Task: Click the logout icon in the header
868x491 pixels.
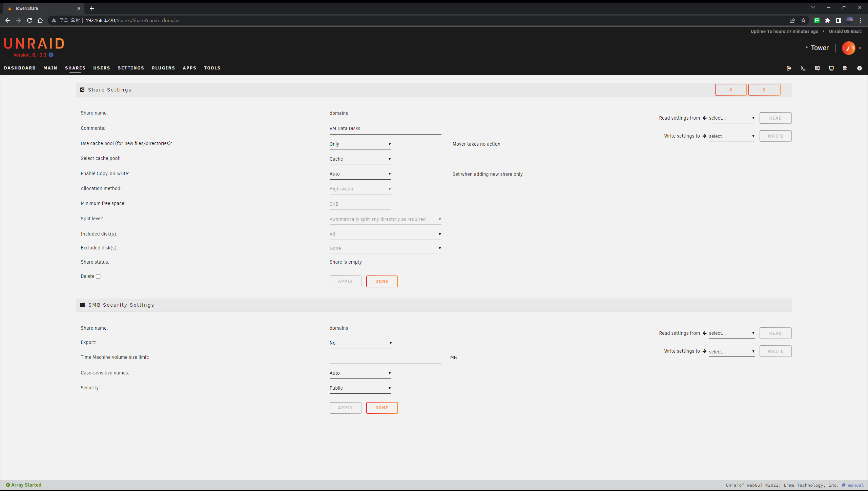Action: click(789, 68)
